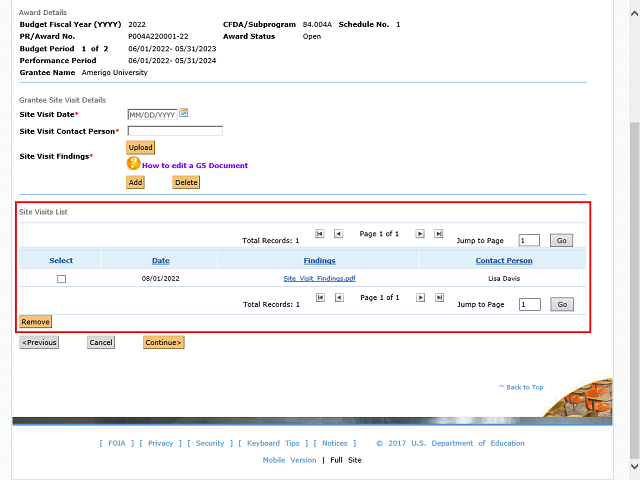This screenshot has width=640, height=480.
Task: Open the Security footer link
Action: pyautogui.click(x=210, y=443)
